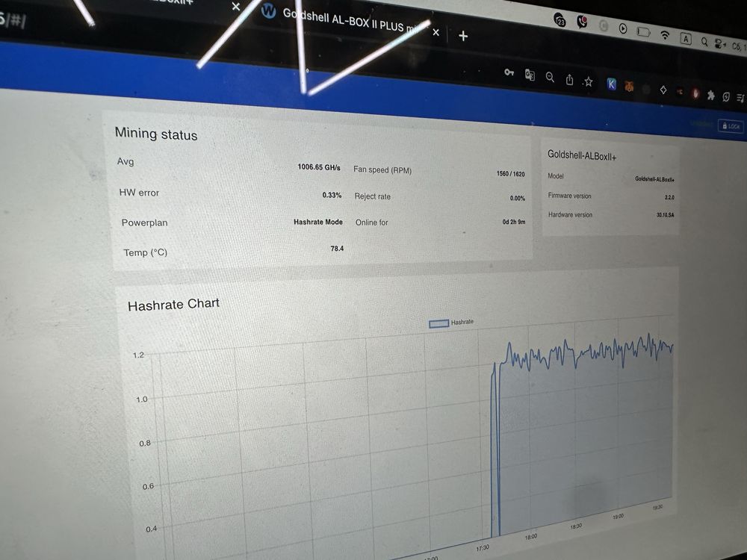Open the blue K extension
Screen dimensions: 747x560
pos(612,84)
